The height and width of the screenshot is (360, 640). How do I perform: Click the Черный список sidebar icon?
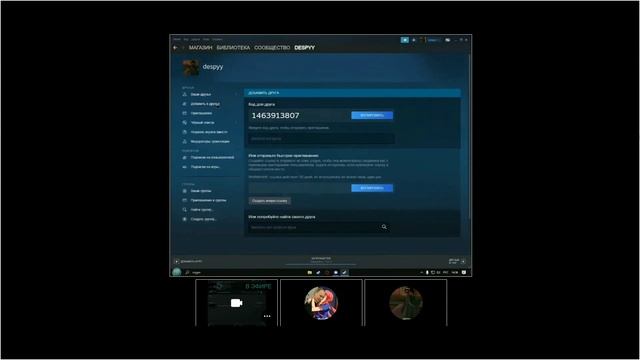pyautogui.click(x=184, y=122)
